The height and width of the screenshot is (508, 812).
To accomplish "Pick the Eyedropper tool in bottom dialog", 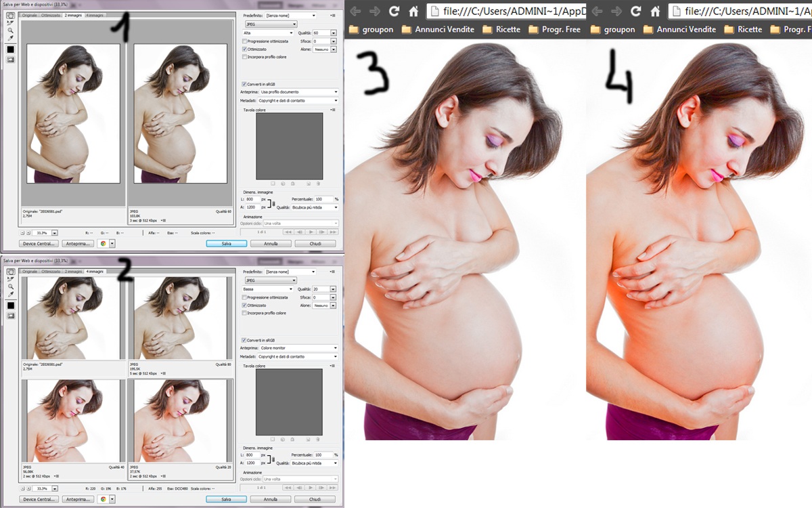I will pos(11,295).
